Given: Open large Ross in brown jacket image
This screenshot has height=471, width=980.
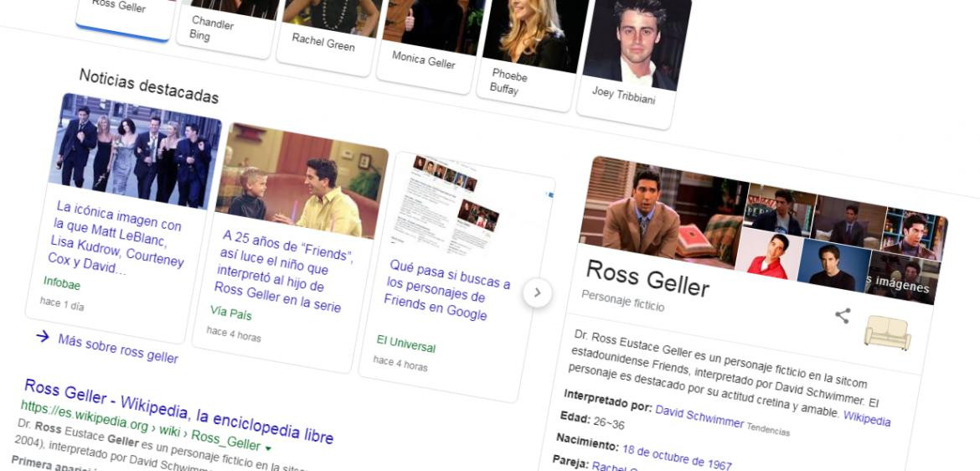Looking at the screenshot, I should pos(663,210).
